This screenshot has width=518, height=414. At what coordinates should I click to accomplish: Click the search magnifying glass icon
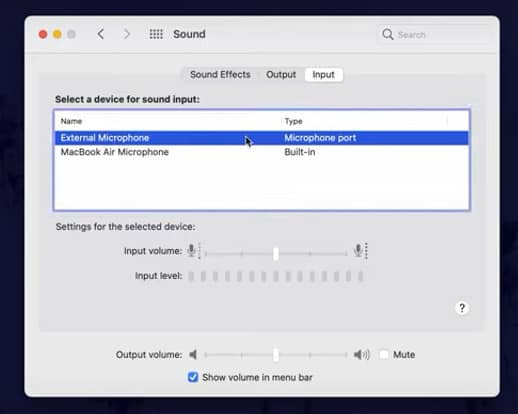[388, 34]
